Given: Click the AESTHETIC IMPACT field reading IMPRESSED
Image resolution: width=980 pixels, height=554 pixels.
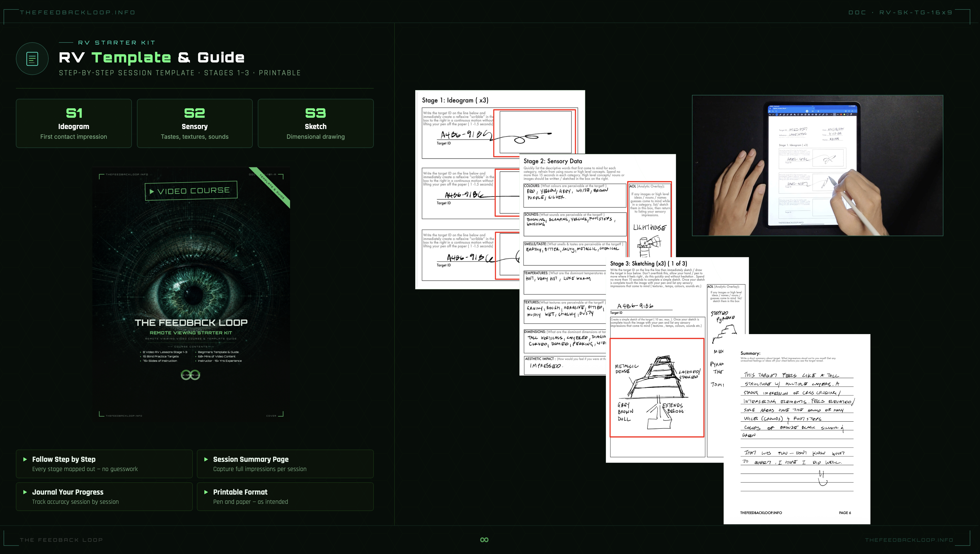Looking at the screenshot, I should coord(565,365).
